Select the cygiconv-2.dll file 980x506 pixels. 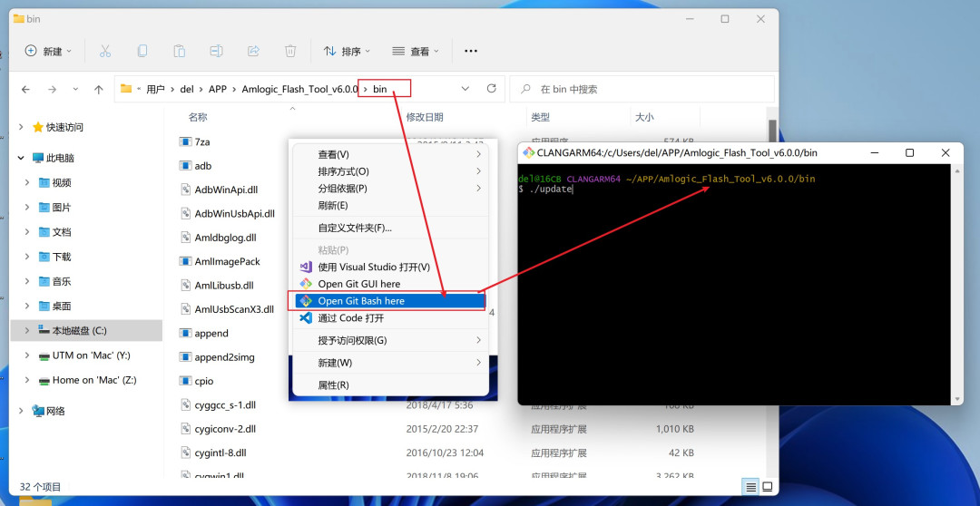218,429
